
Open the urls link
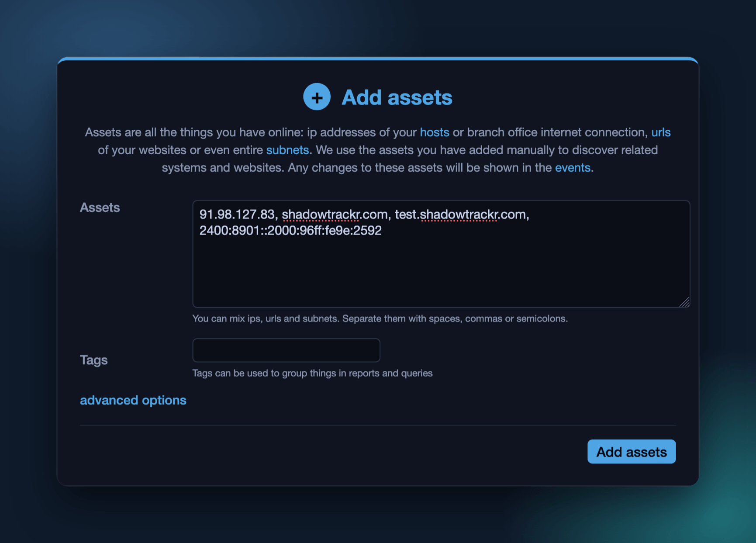[661, 132]
